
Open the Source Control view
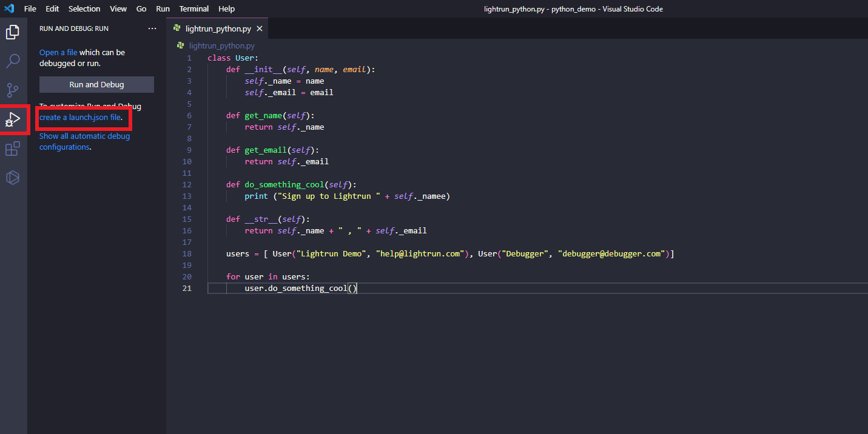pyautogui.click(x=13, y=90)
